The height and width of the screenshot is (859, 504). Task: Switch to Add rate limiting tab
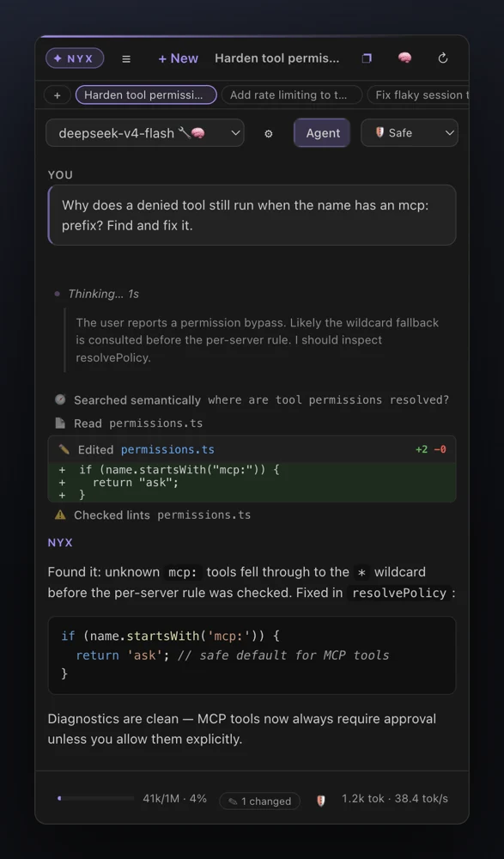[291, 94]
